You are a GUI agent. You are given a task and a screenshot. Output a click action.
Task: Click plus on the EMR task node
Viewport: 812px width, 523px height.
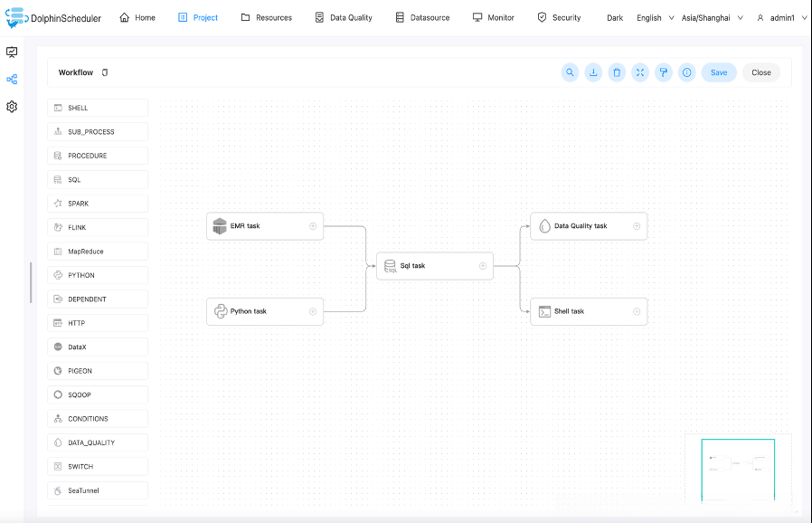point(313,226)
